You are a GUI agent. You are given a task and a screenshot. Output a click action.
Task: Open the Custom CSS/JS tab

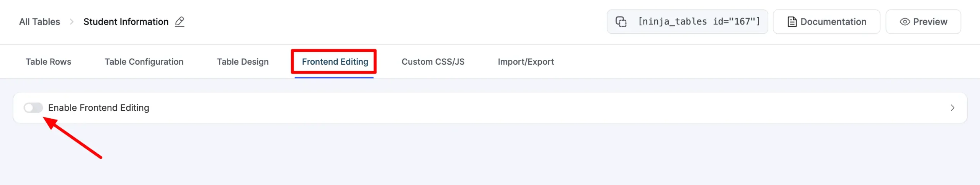(x=433, y=62)
